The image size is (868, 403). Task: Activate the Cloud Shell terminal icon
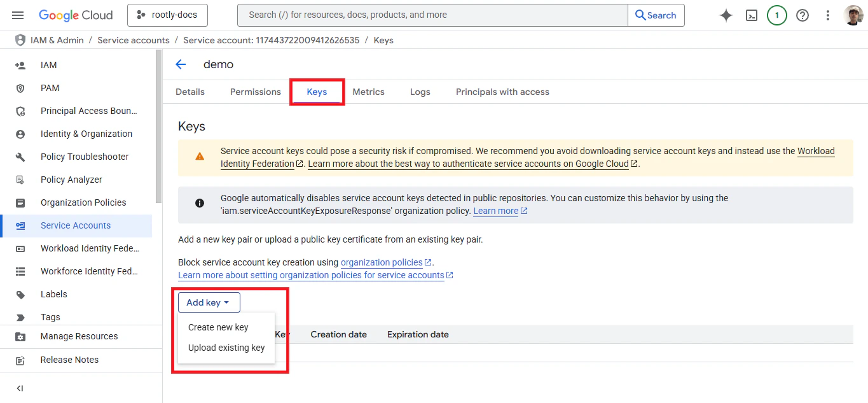click(751, 15)
